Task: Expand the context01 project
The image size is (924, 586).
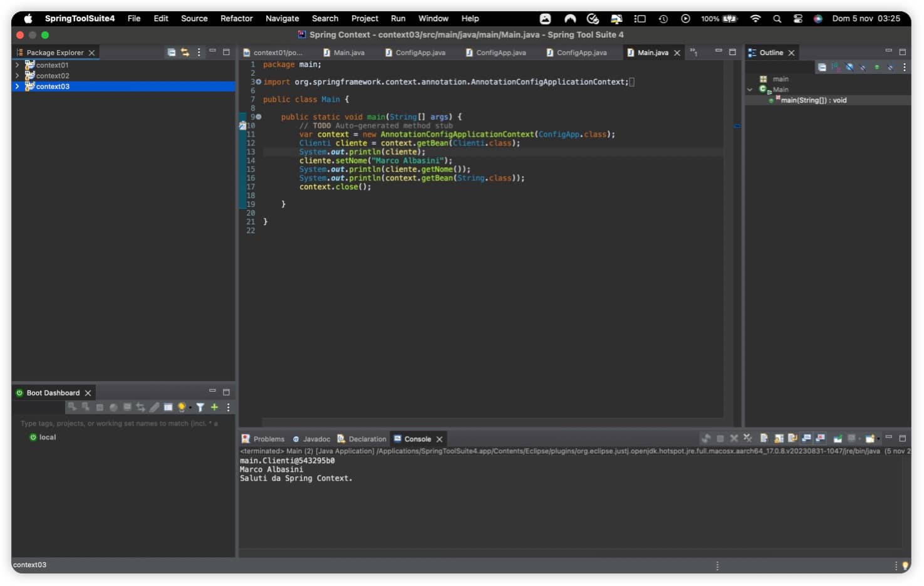Action: (17, 65)
